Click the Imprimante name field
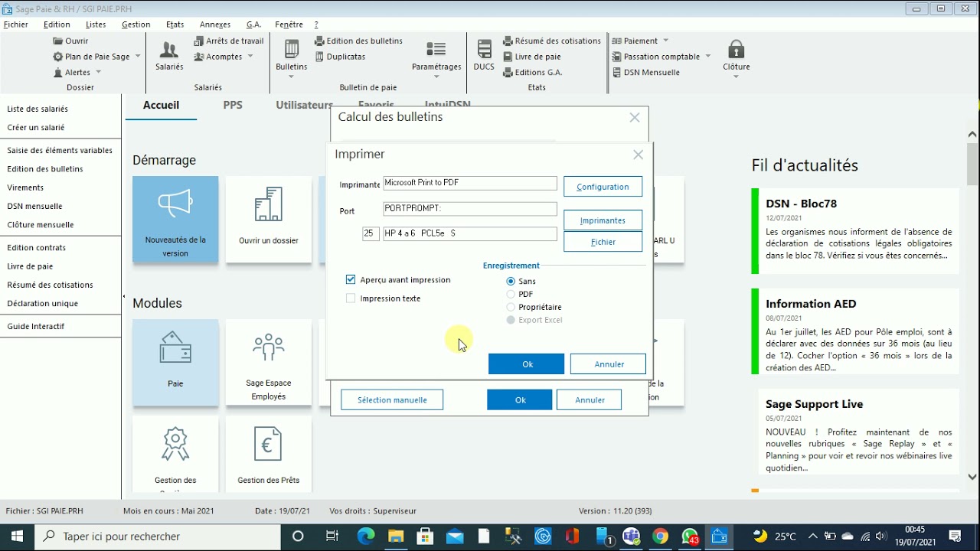Screen dimensions: 980x551 470,183
